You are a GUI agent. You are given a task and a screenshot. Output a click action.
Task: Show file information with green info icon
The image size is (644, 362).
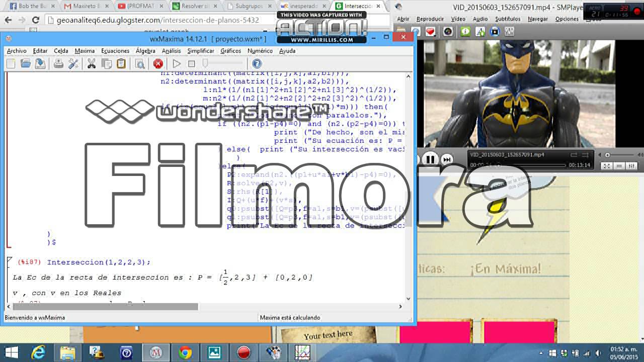click(x=465, y=32)
